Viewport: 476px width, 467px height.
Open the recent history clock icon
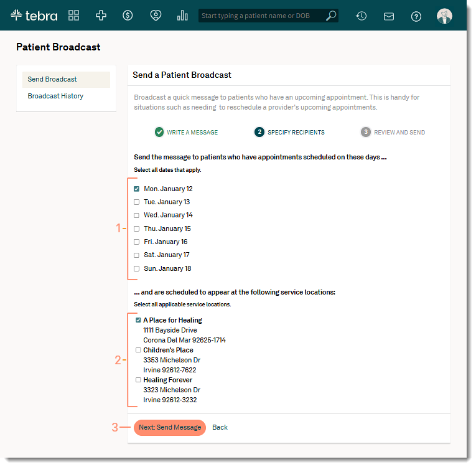362,16
